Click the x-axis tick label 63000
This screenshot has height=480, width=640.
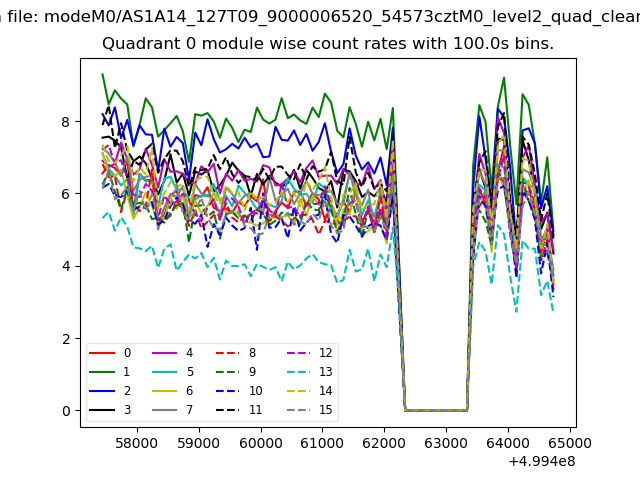tap(447, 440)
